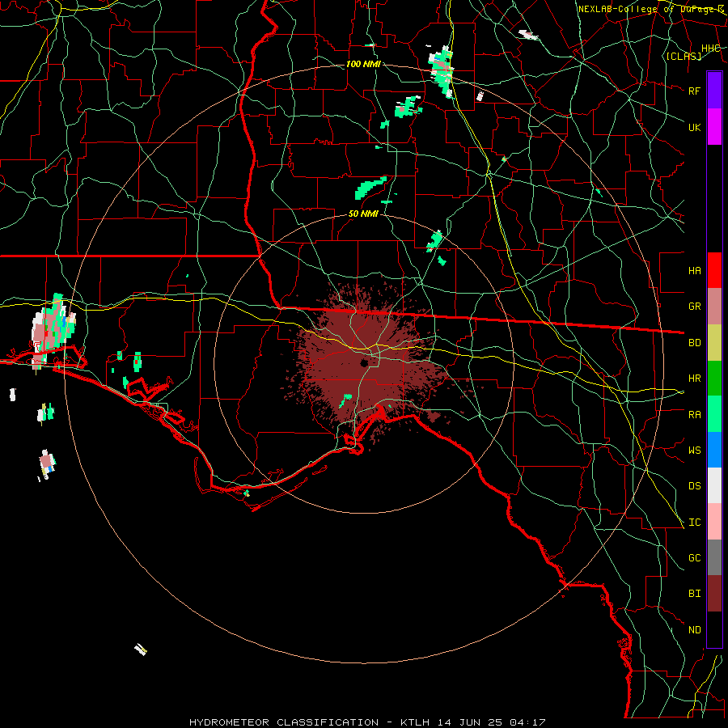Click the NEXLAB-College of DuPage credit text
The width and height of the screenshot is (728, 728).
[647, 9]
